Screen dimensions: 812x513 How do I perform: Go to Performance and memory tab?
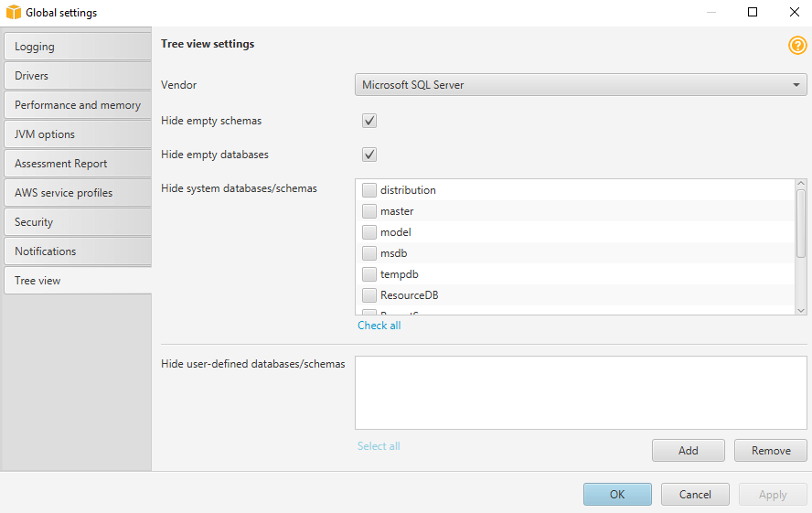click(x=76, y=105)
